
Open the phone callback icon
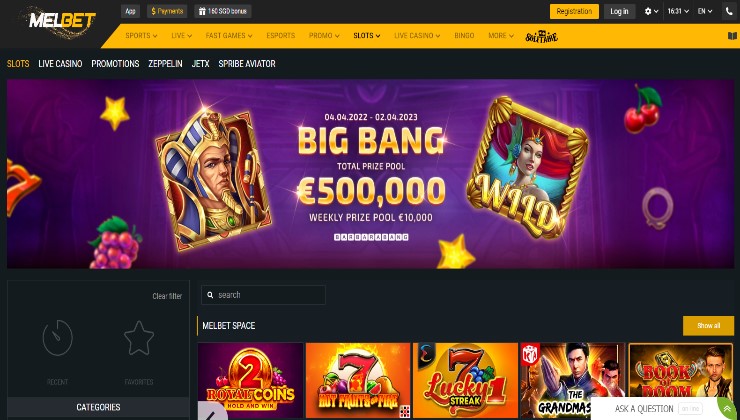click(x=730, y=11)
